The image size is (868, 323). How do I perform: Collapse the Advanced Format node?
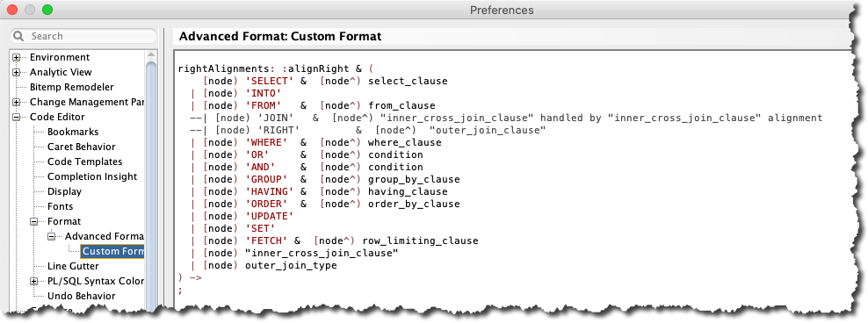pyautogui.click(x=52, y=236)
